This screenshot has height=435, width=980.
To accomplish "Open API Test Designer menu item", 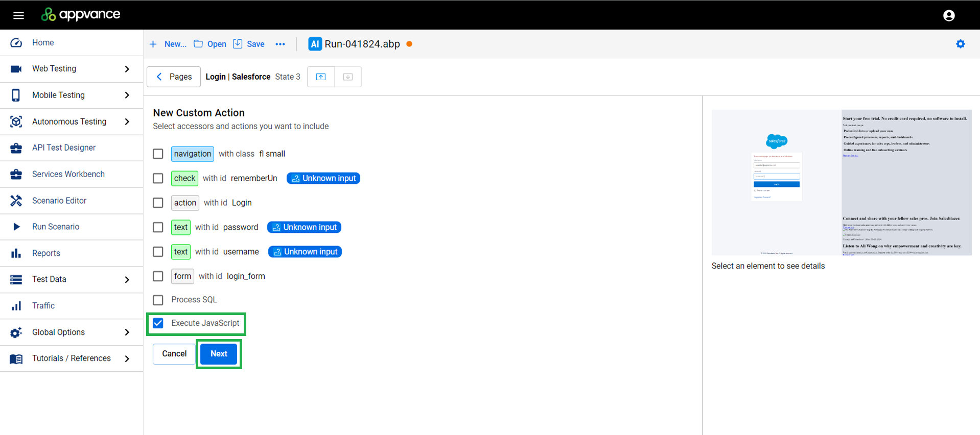I will pyautogui.click(x=72, y=148).
